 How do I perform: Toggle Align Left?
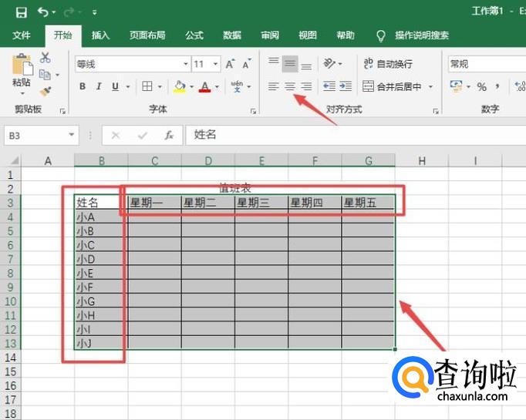click(x=273, y=86)
